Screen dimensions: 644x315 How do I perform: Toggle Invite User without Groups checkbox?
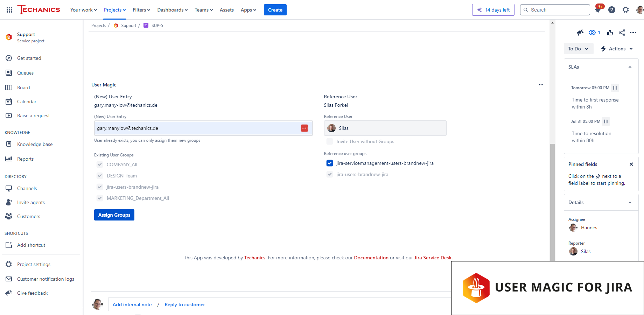(330, 141)
